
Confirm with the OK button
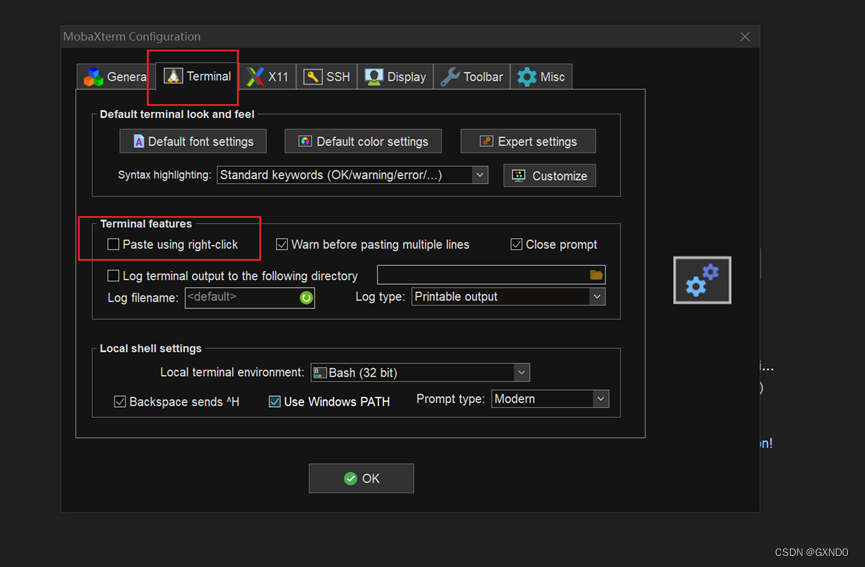[361, 478]
